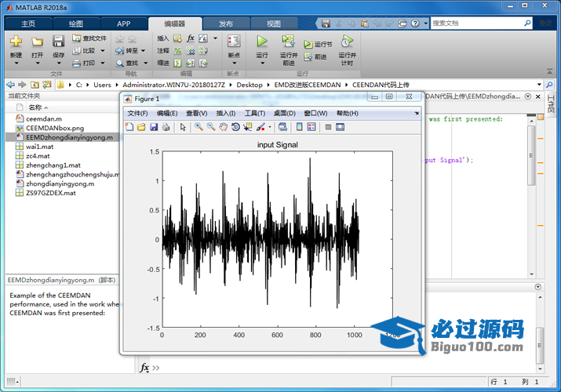
Task: Click the 运行节 (Run Section) button
Action: (x=318, y=45)
